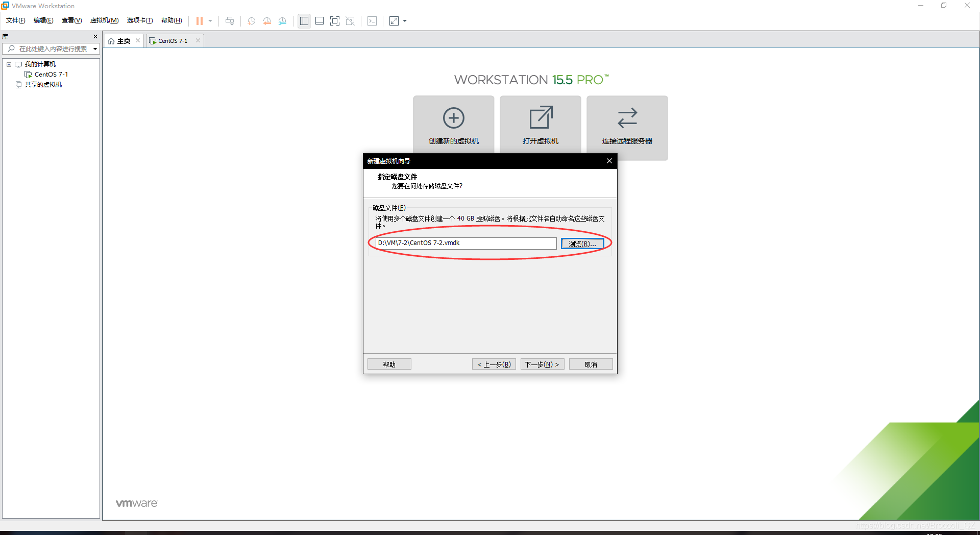This screenshot has width=980, height=535.
Task: Switch to full screen mode icon
Action: point(335,21)
